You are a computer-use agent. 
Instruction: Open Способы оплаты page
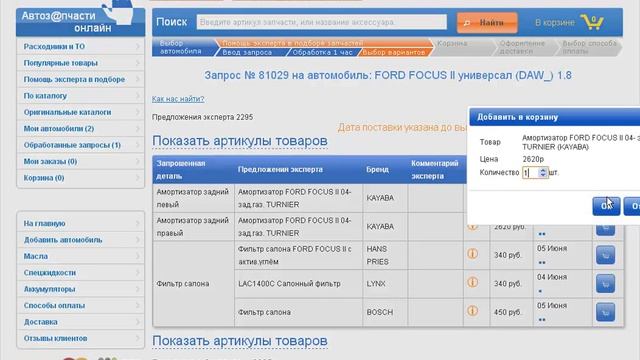[x=80, y=305]
